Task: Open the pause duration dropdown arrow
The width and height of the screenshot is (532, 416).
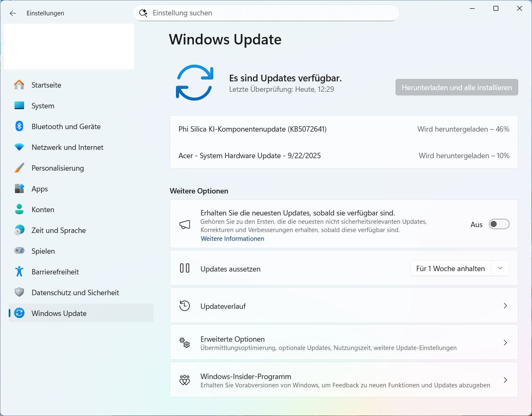Action: 500,269
